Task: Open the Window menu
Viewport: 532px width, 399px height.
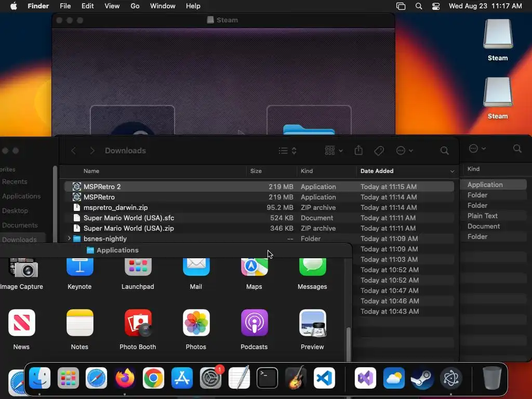Action: click(163, 6)
